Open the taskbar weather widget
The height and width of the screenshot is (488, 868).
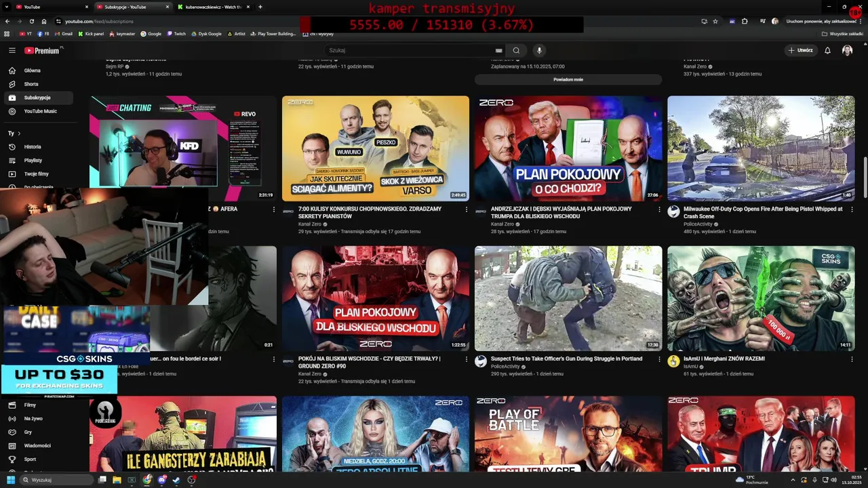tap(753, 480)
